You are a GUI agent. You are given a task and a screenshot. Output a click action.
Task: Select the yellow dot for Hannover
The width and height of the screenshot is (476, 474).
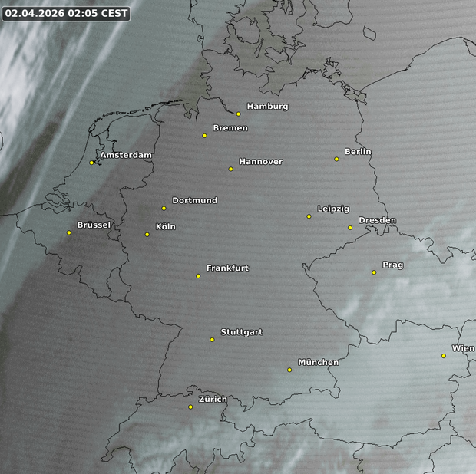tap(230, 169)
